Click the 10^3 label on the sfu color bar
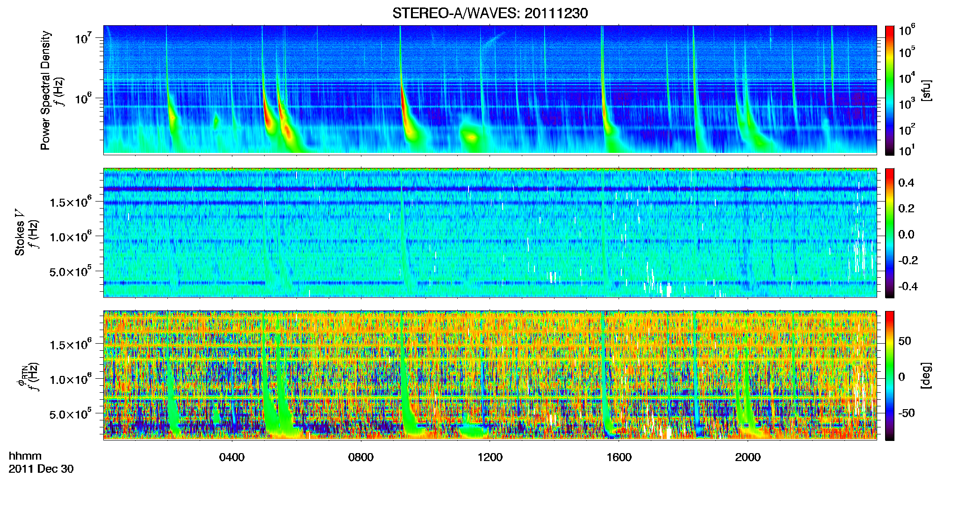The width and height of the screenshot is (980, 505). 907,104
